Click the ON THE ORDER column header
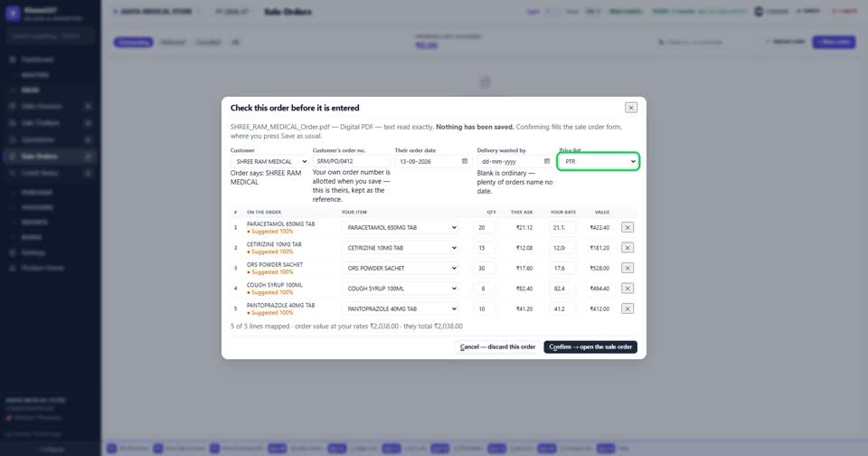This screenshot has height=456, width=868. coord(264,213)
